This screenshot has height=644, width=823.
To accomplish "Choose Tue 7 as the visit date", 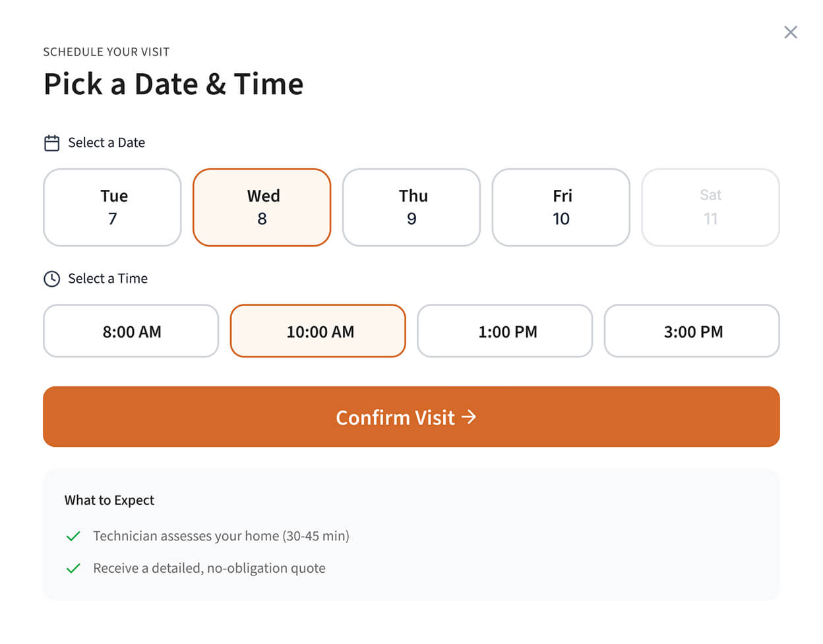I will 112,207.
